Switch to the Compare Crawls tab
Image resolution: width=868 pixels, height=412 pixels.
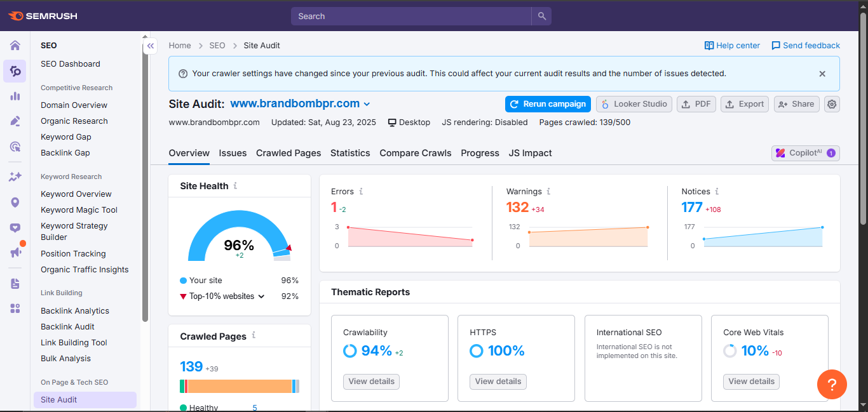[x=416, y=153]
